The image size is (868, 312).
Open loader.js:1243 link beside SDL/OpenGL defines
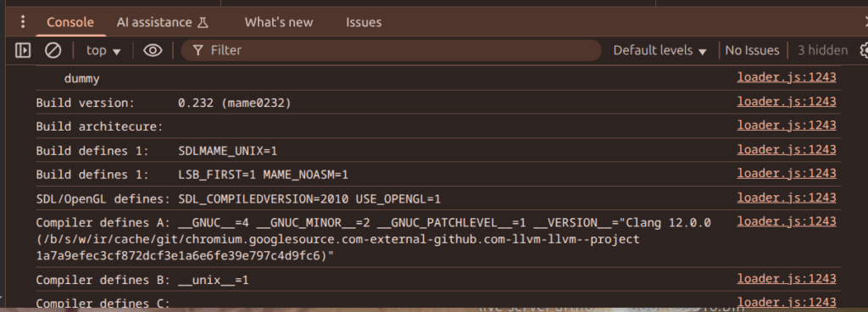[x=786, y=198]
